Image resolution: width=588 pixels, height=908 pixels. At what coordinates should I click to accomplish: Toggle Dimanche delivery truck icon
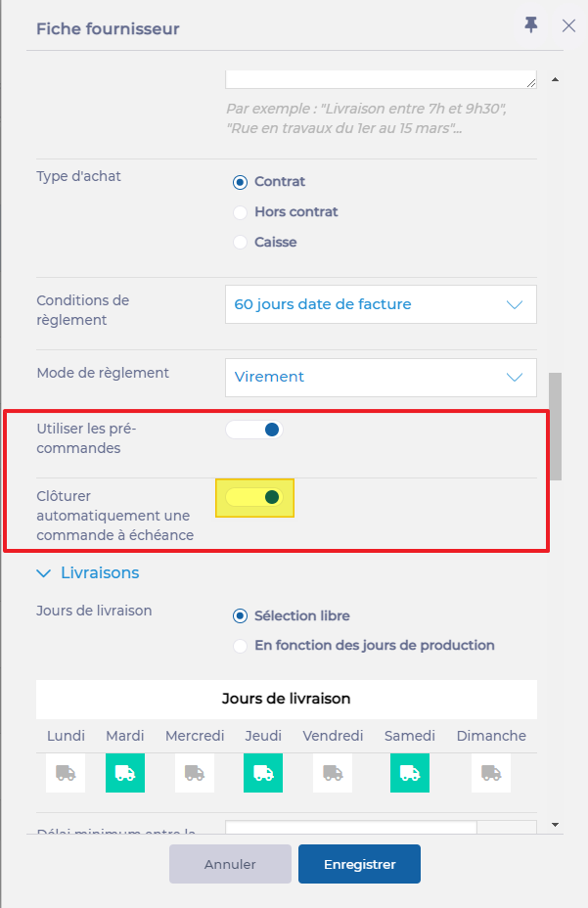coord(490,773)
